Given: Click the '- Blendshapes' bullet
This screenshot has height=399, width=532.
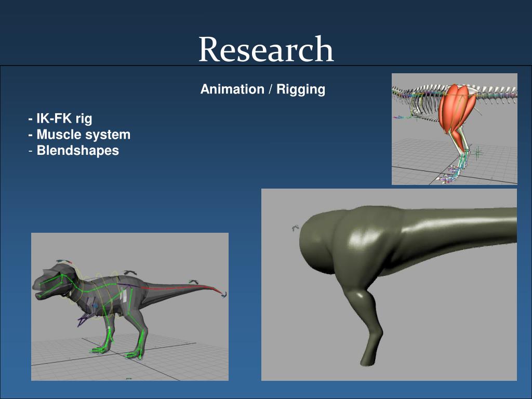Looking at the screenshot, I should point(74,150).
